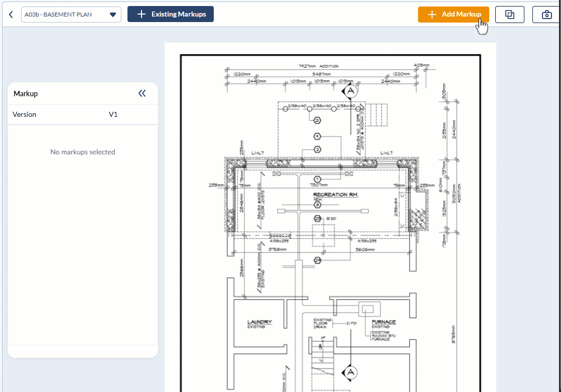Image resolution: width=561 pixels, height=392 pixels.
Task: Click the bottom section marker A
Action: tap(350, 372)
